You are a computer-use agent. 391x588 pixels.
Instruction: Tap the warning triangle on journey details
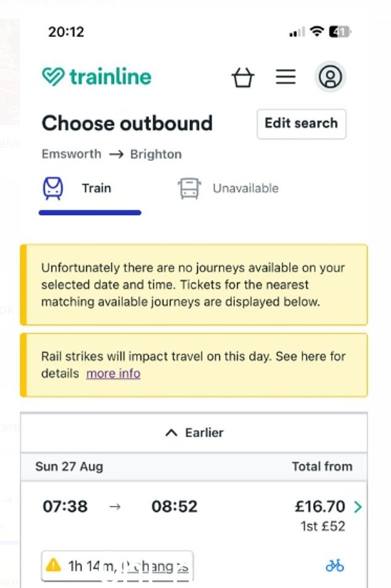coord(53,565)
